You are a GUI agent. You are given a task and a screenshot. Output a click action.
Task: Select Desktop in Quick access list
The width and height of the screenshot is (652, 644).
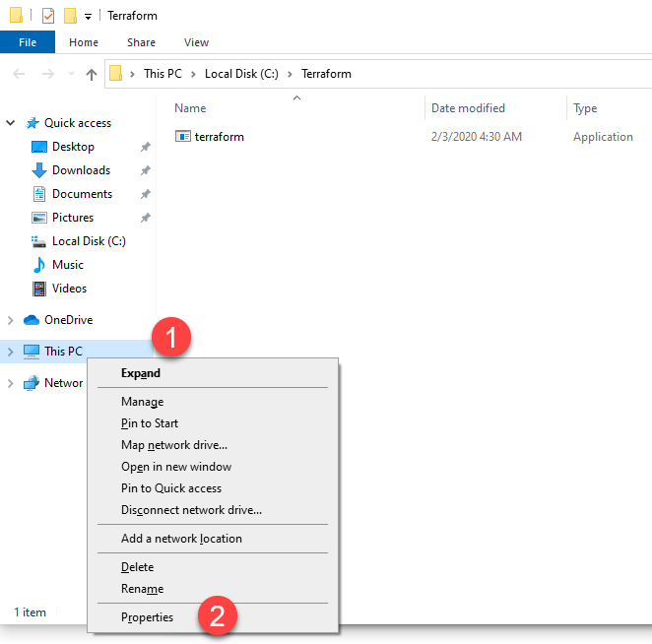73,147
